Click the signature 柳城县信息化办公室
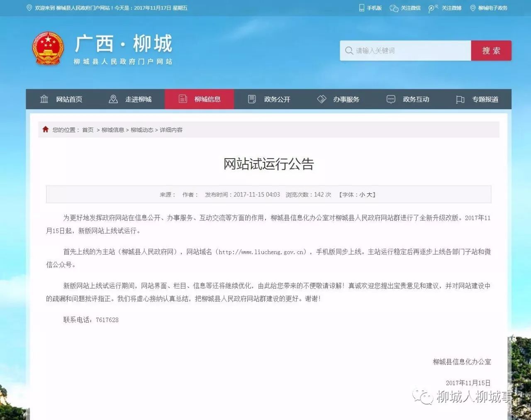Viewport: 531px width, 420px height. [x=462, y=362]
